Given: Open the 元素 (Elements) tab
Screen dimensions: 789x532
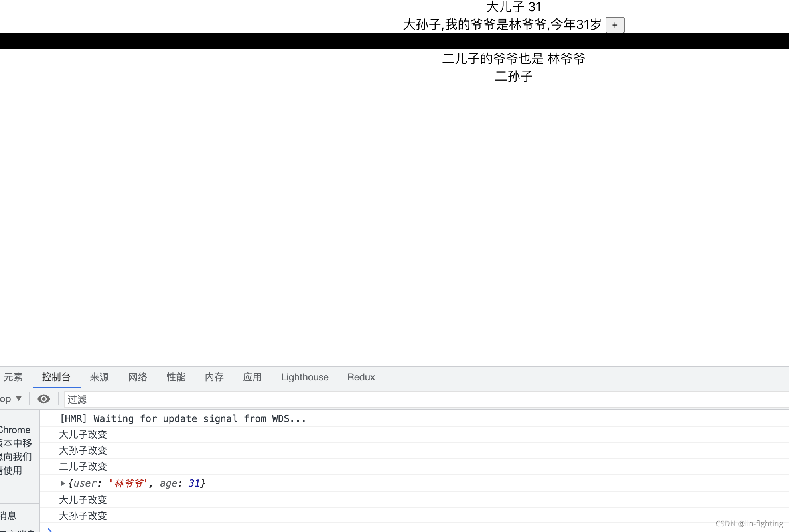Looking at the screenshot, I should tap(12, 377).
